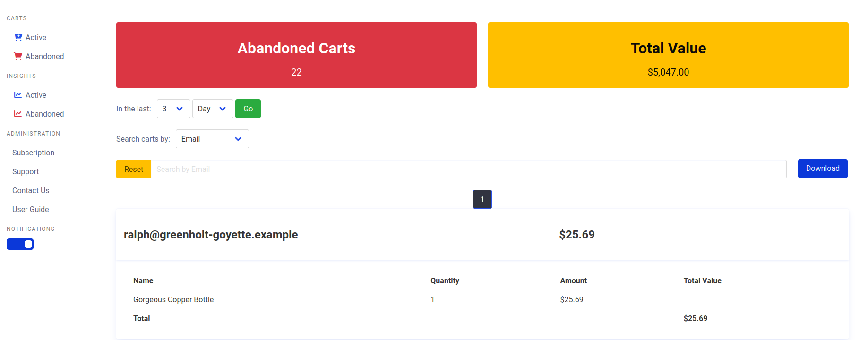Open the Subscription page
Screen dimensions: 868x340
[x=33, y=153]
